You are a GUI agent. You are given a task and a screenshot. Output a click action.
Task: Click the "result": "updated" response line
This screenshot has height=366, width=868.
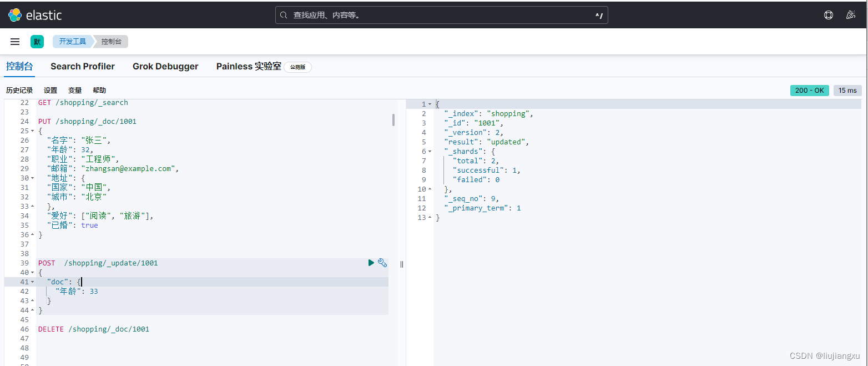487,142
